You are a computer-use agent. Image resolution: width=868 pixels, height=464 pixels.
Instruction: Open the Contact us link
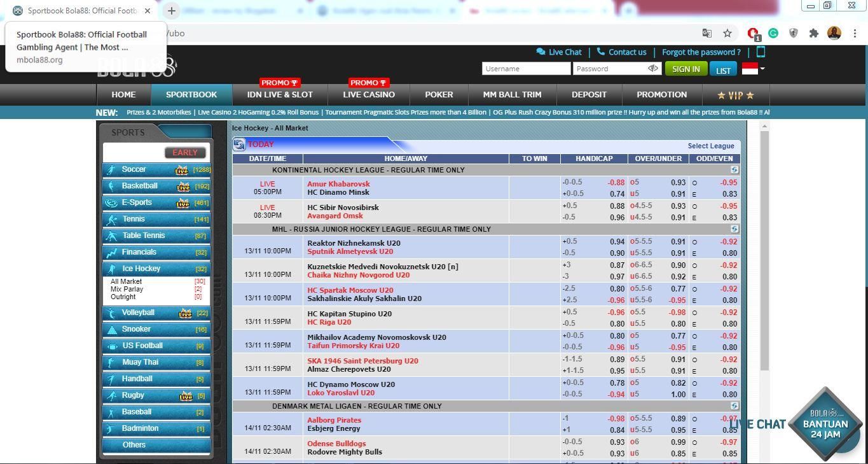click(621, 52)
